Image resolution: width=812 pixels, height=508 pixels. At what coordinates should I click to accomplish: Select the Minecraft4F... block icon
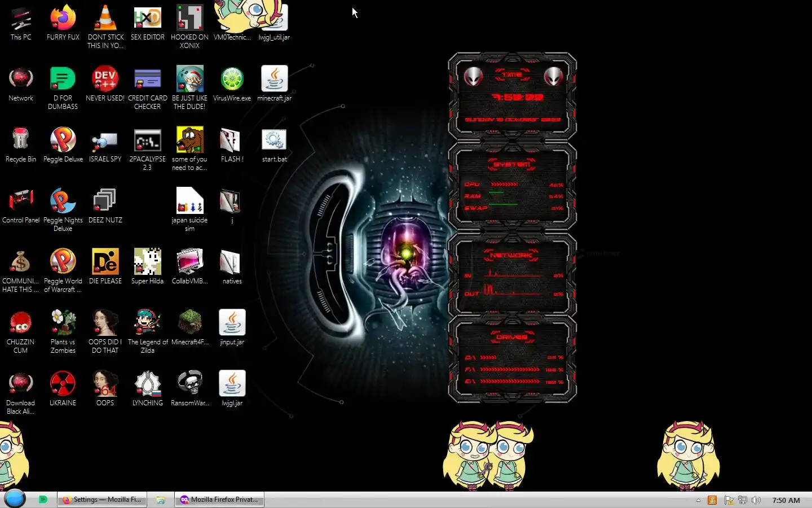click(189, 327)
